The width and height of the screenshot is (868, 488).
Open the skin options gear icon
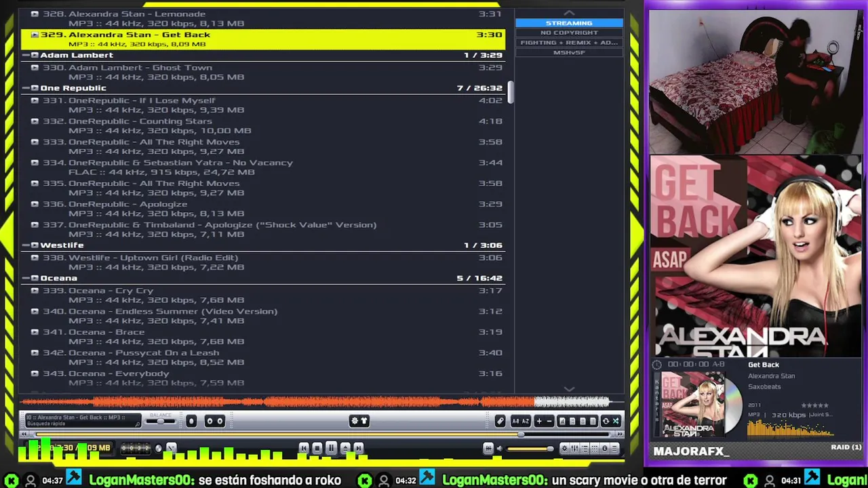(x=355, y=421)
